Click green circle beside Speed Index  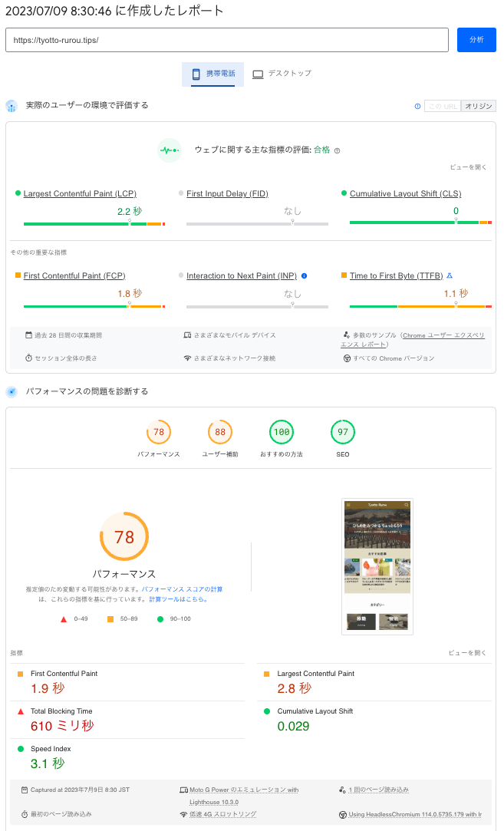[x=21, y=749]
